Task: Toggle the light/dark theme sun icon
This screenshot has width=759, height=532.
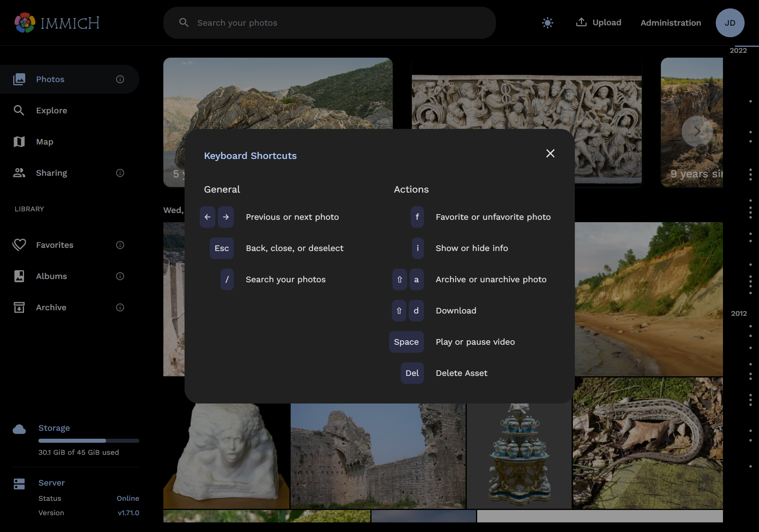Action: tap(547, 23)
